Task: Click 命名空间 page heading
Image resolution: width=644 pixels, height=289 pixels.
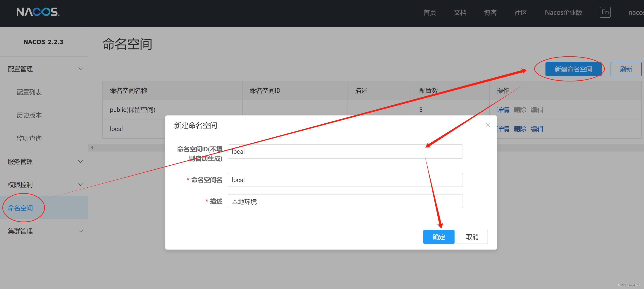Action: [127, 44]
